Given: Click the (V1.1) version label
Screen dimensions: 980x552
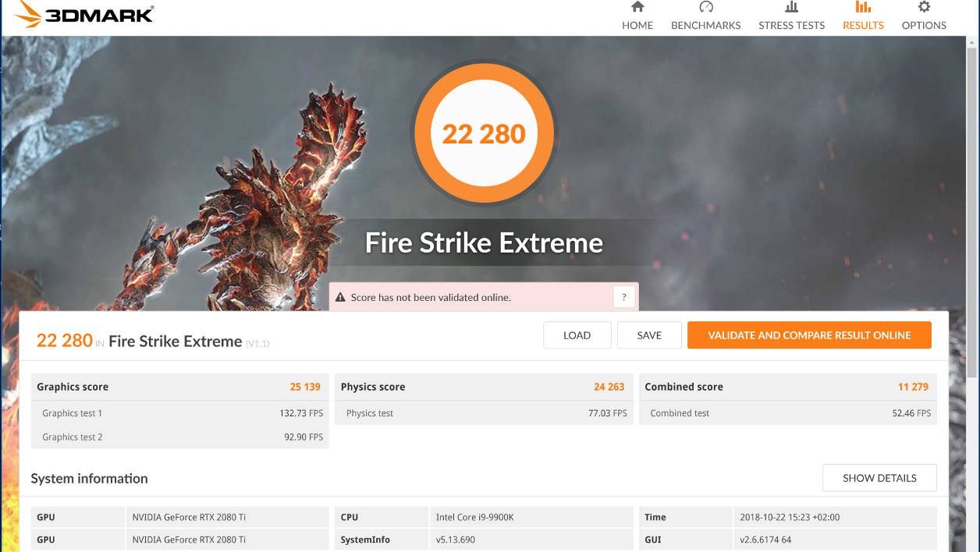Looking at the screenshot, I should click(257, 343).
